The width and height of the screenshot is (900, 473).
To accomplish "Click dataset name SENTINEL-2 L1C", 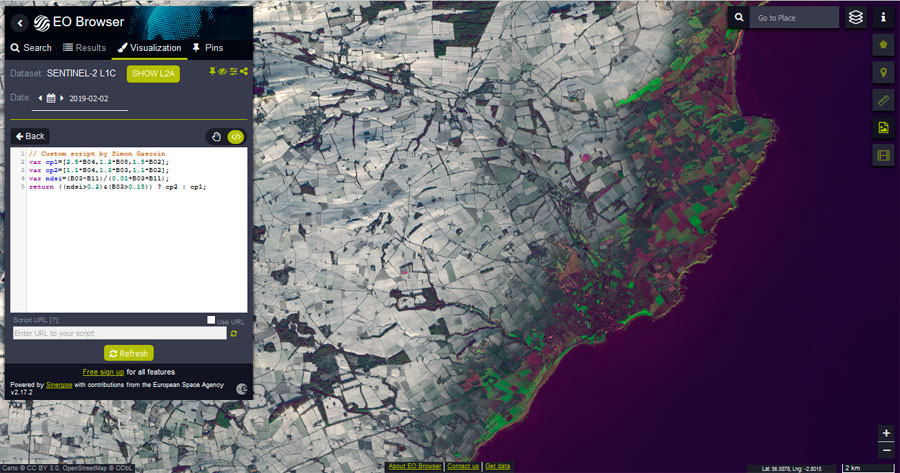I will click(81, 73).
